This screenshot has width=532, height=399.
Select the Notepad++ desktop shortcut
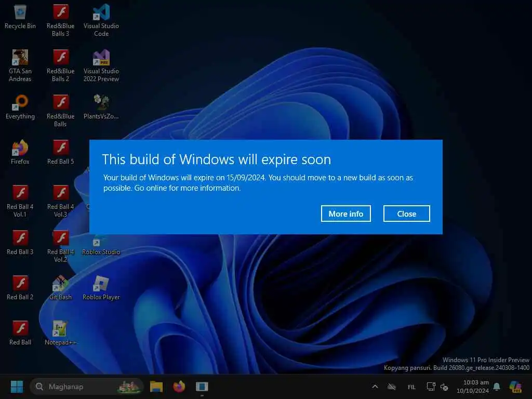point(60,332)
